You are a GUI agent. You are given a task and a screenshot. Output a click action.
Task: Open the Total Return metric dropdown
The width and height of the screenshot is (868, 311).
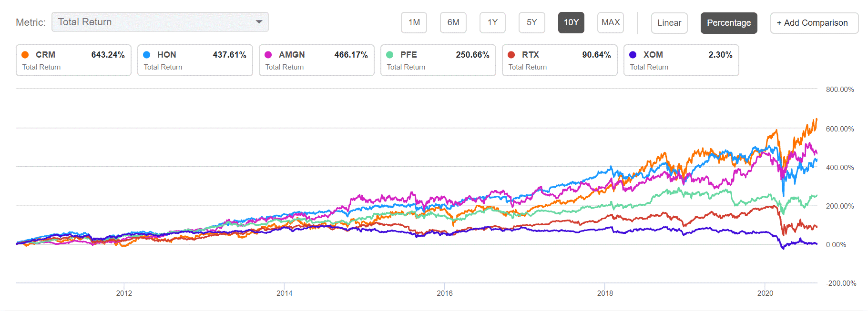coord(160,22)
